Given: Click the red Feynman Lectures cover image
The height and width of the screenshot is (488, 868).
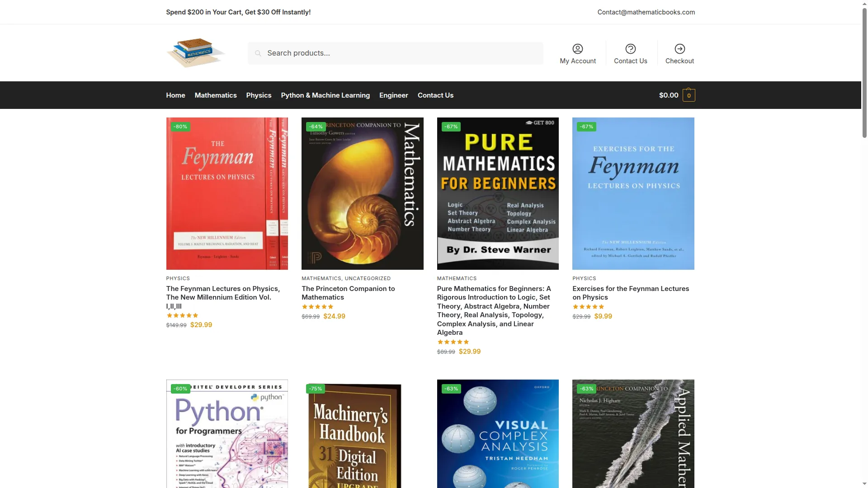Looking at the screenshot, I should [227, 193].
